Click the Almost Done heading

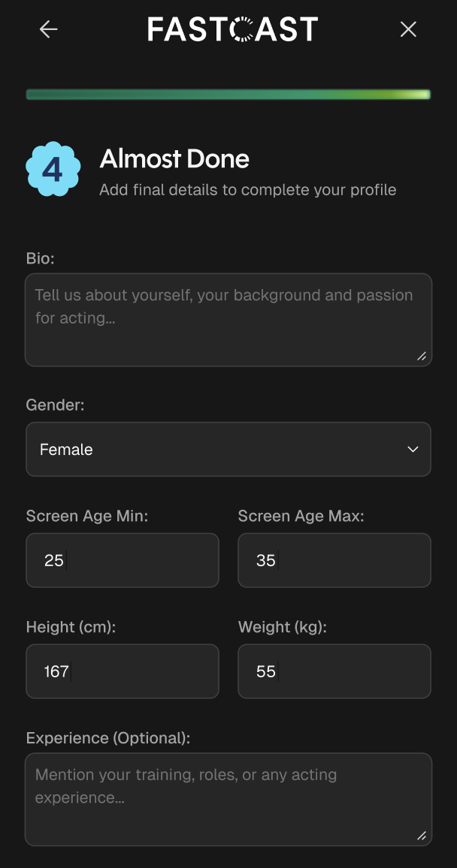174,159
